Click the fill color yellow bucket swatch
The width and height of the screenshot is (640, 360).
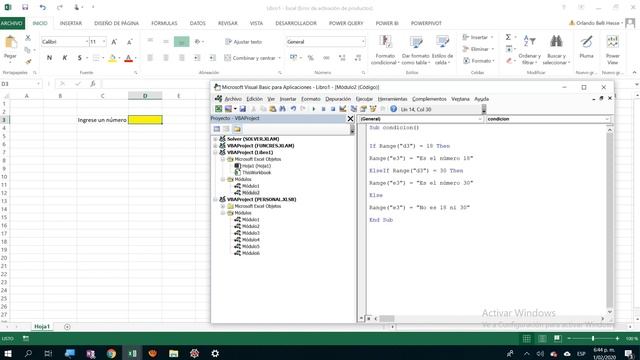pyautogui.click(x=112, y=58)
